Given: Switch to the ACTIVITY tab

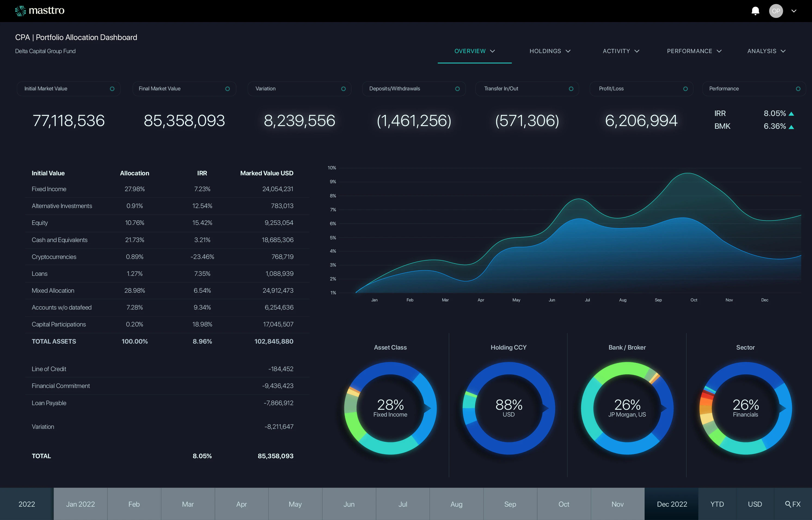Looking at the screenshot, I should (x=621, y=51).
